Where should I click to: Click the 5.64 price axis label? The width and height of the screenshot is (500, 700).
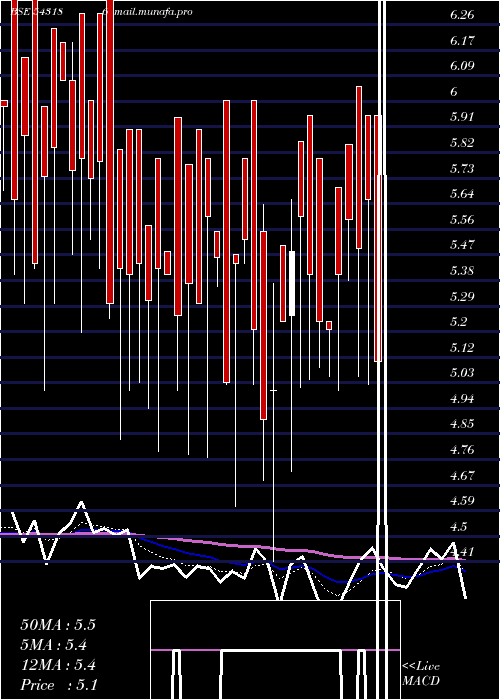(462, 194)
